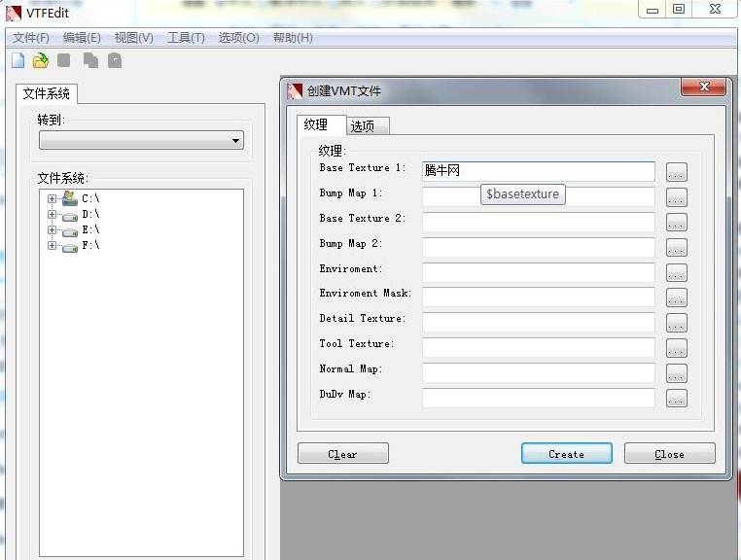Browse for the Base Texture 1 file

click(676, 172)
